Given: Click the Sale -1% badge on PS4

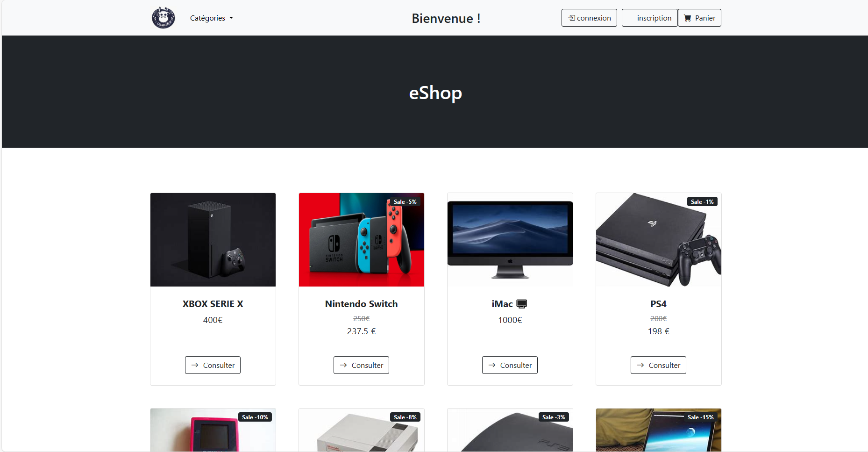Looking at the screenshot, I should [x=702, y=202].
